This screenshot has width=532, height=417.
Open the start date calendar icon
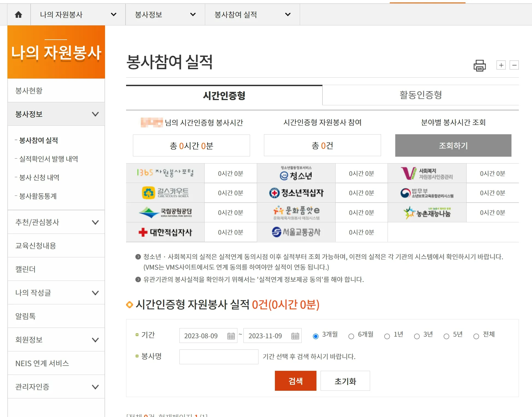231,336
